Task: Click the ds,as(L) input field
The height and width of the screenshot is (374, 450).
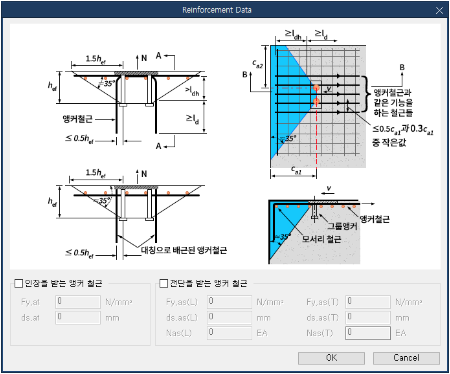Action: pos(229,317)
